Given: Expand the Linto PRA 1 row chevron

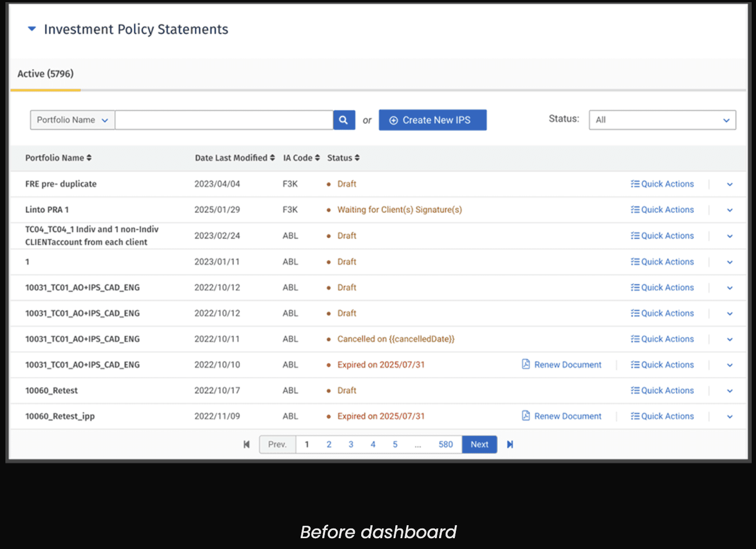Looking at the screenshot, I should (730, 210).
